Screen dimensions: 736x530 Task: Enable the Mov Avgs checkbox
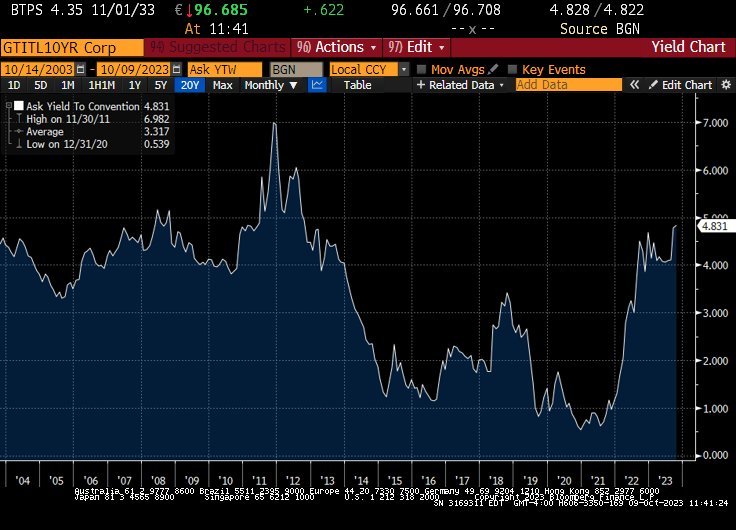(421, 69)
